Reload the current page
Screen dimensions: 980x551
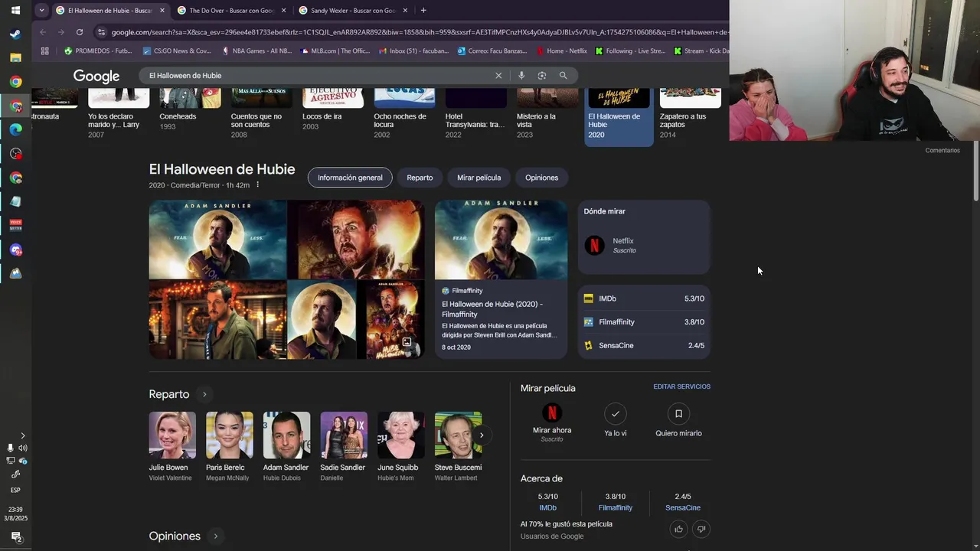80,32
